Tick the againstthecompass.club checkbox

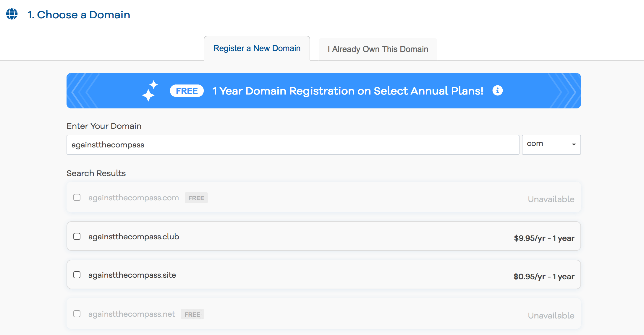click(77, 236)
